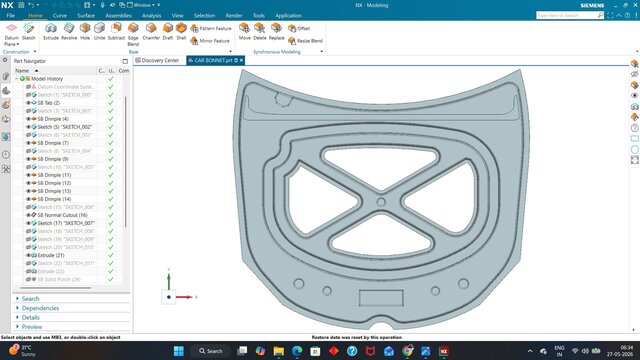Select the Shell tool
The height and width of the screenshot is (360, 640).
click(x=181, y=31)
